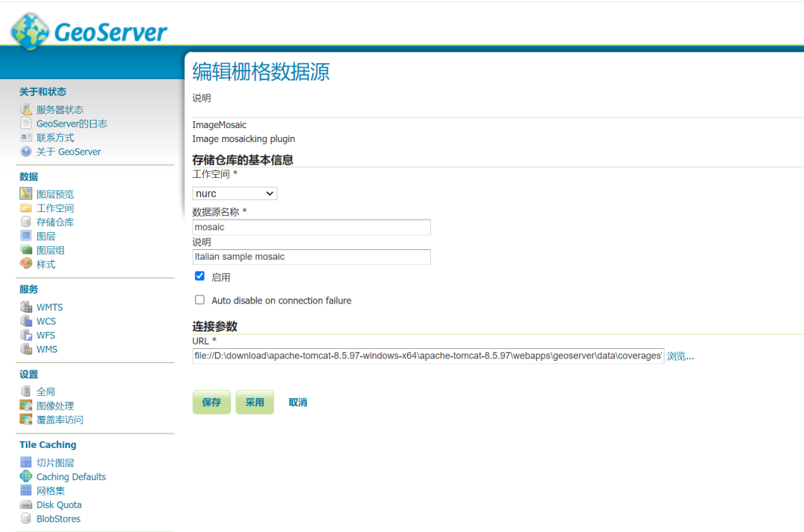Open WMTS service settings link
The image size is (804, 532).
tap(50, 307)
